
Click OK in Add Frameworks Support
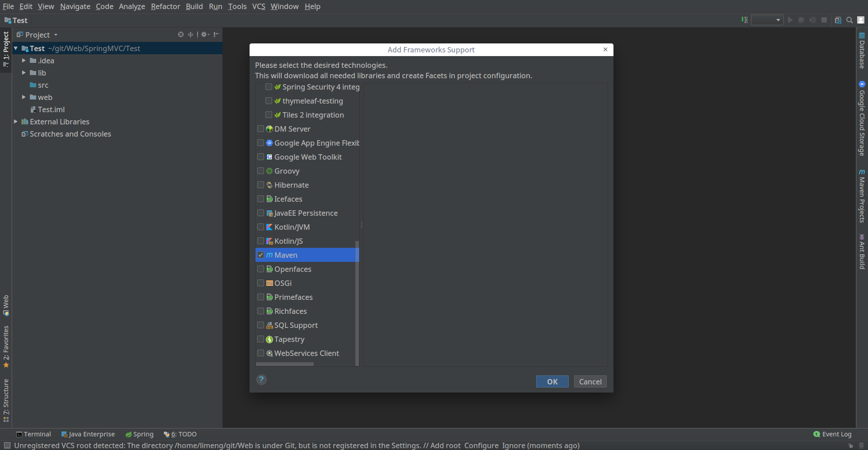552,382
